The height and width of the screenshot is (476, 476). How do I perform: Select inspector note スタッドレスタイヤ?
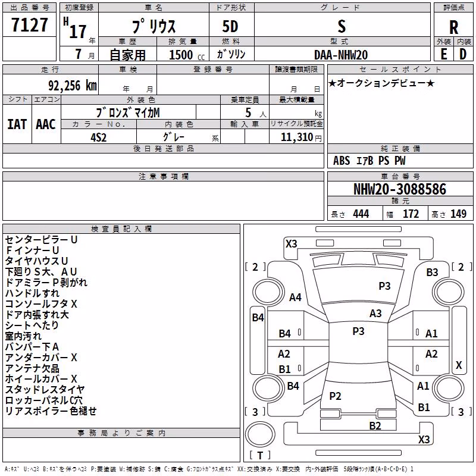(45, 389)
